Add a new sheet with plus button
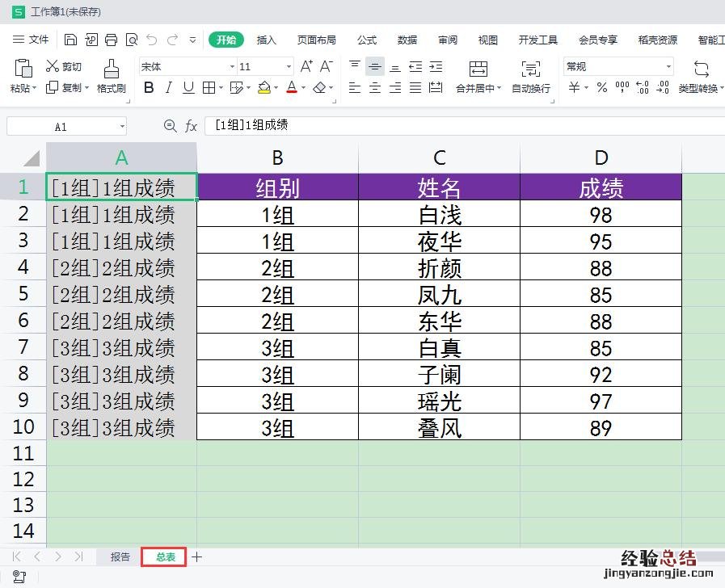 [x=196, y=556]
